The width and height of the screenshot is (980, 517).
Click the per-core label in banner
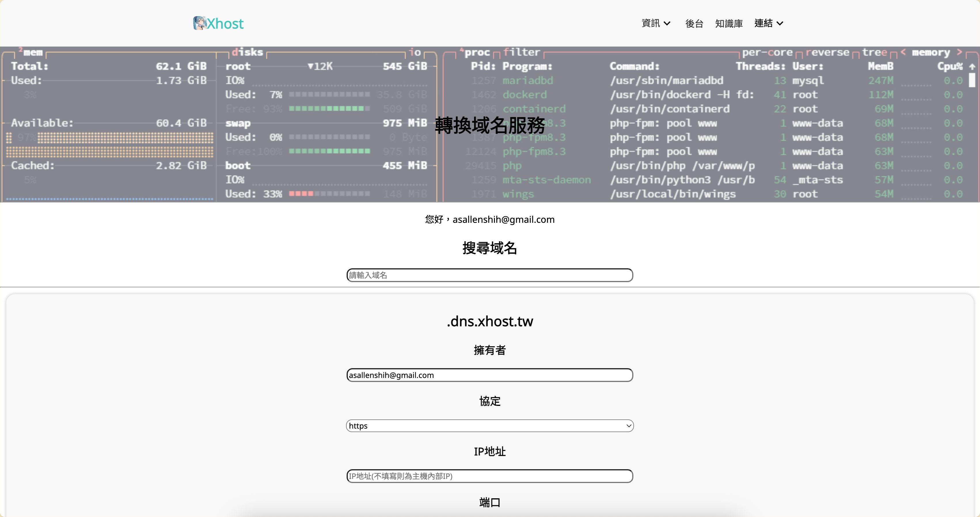tap(767, 52)
